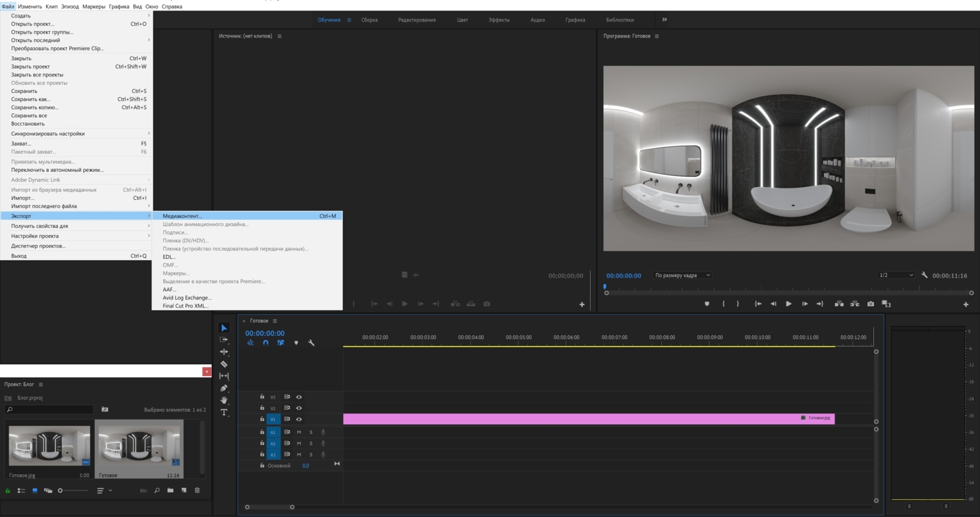The width and height of the screenshot is (980, 517).
Task: Mark In point in Program monitor
Action: [723, 304]
